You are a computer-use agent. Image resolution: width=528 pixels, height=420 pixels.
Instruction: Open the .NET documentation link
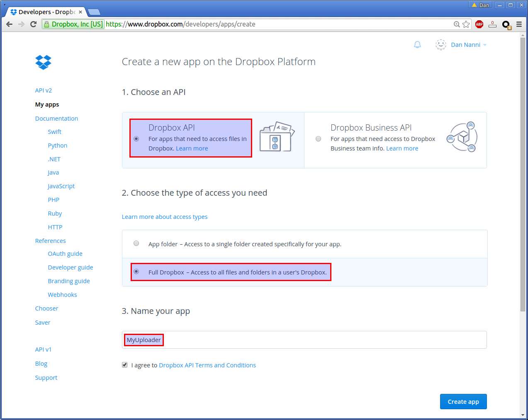click(x=54, y=159)
